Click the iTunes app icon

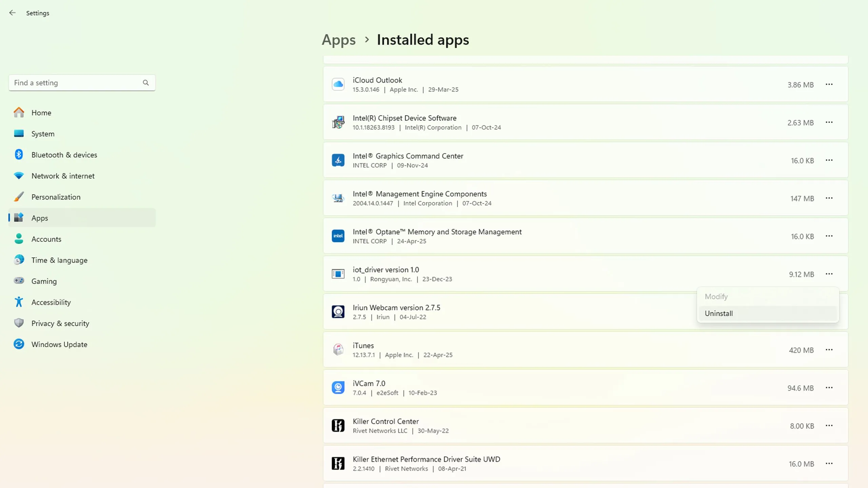338,350
